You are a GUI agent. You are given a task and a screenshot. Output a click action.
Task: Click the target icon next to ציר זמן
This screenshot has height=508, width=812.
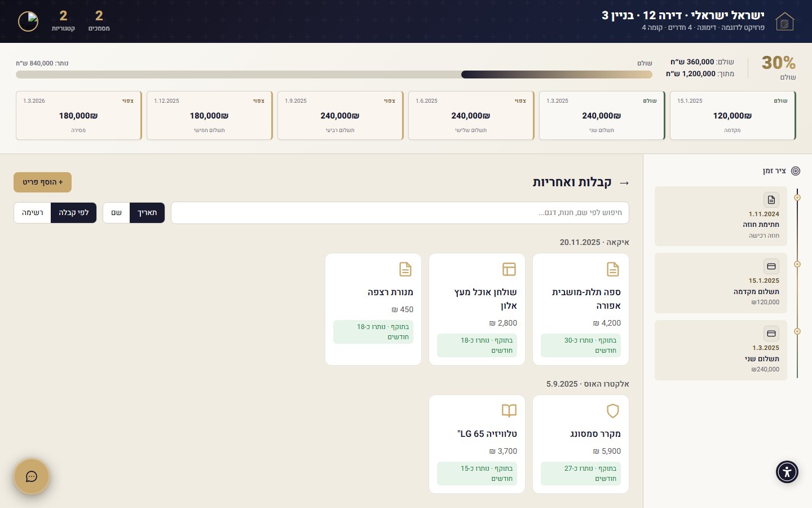point(796,170)
